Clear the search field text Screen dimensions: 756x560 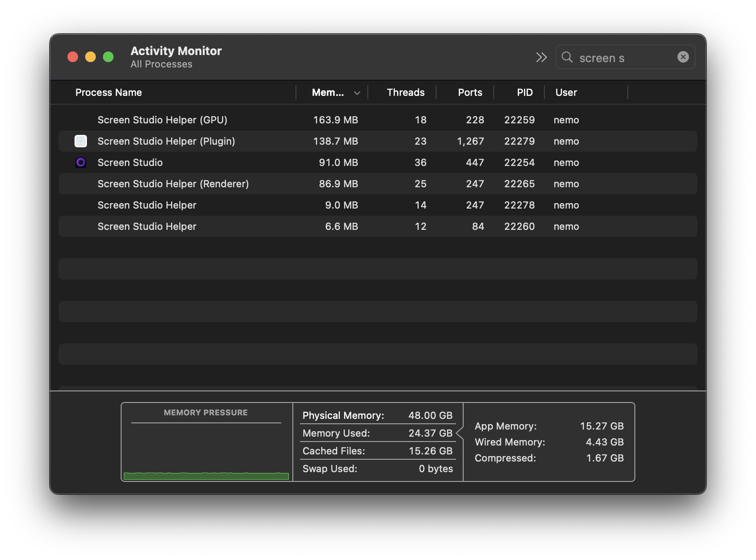pos(683,57)
